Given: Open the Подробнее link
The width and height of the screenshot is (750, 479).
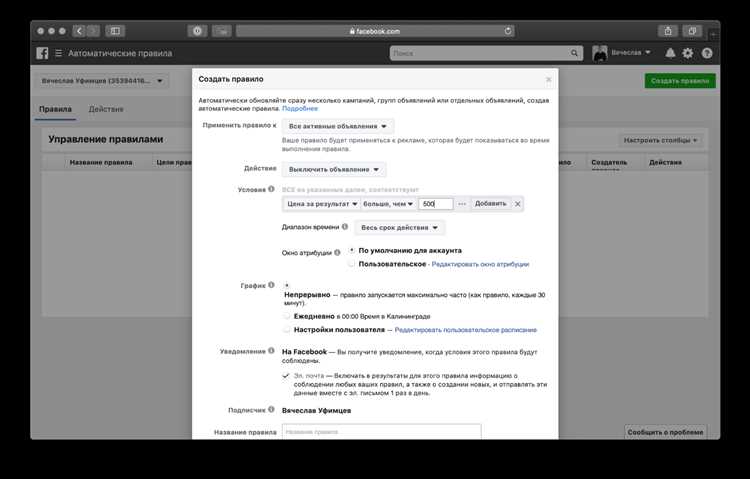Looking at the screenshot, I should pyautogui.click(x=300, y=109).
